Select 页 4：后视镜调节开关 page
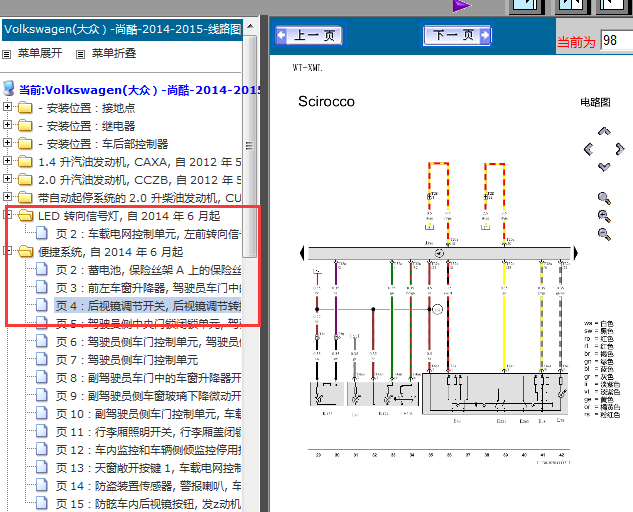This screenshot has width=633, height=512. pyautogui.click(x=148, y=306)
